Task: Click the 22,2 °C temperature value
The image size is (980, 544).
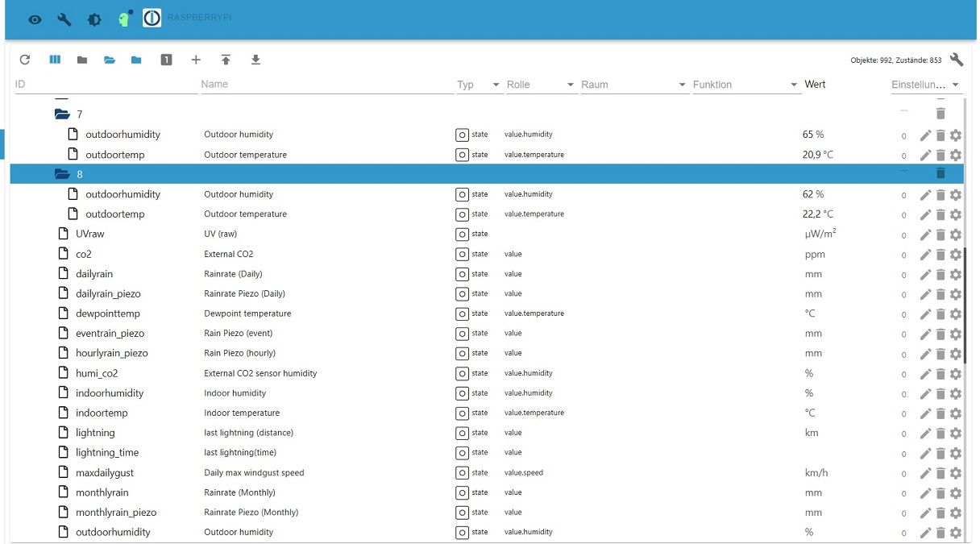Action: click(818, 214)
